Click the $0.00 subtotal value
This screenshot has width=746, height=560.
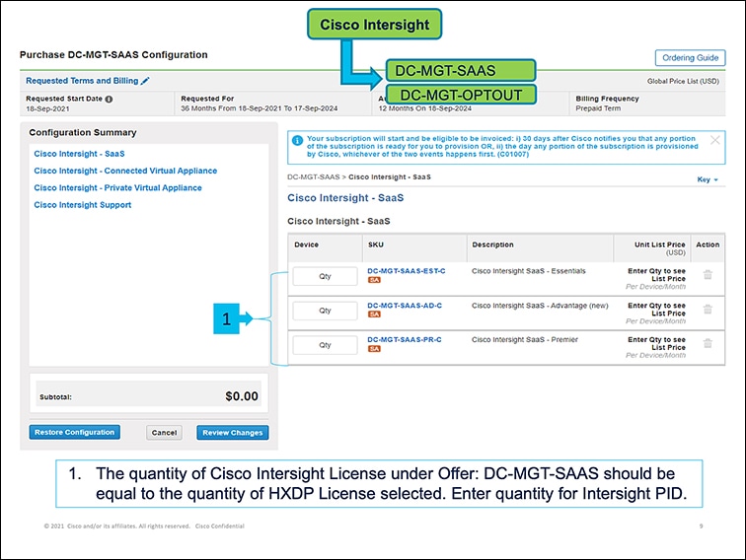click(x=242, y=396)
